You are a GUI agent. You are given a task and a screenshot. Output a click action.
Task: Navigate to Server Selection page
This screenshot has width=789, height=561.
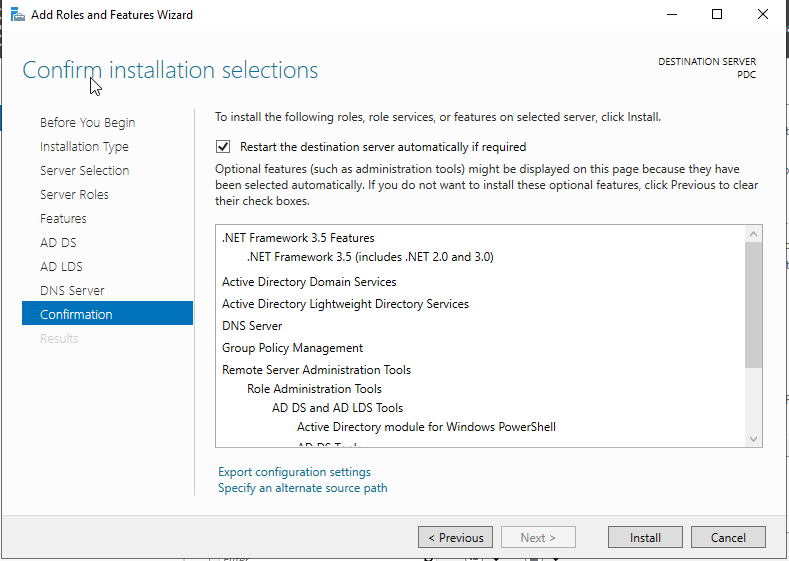click(x=84, y=171)
